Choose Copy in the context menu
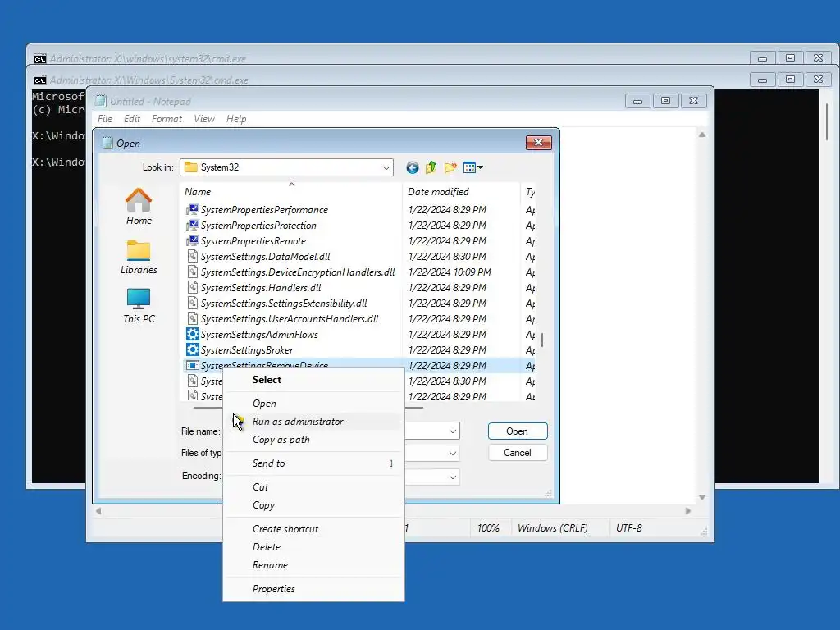 (x=313, y=504)
